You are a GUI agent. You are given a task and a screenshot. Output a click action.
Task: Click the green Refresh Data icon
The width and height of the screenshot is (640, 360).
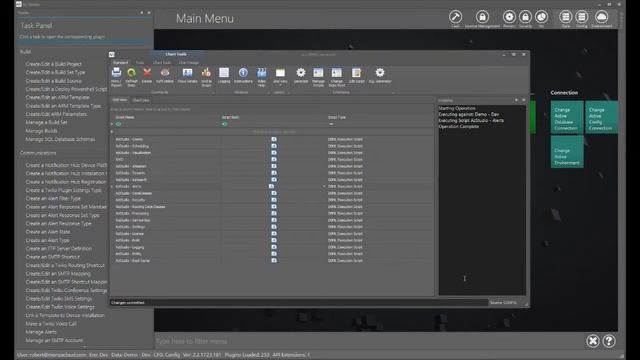(131, 73)
